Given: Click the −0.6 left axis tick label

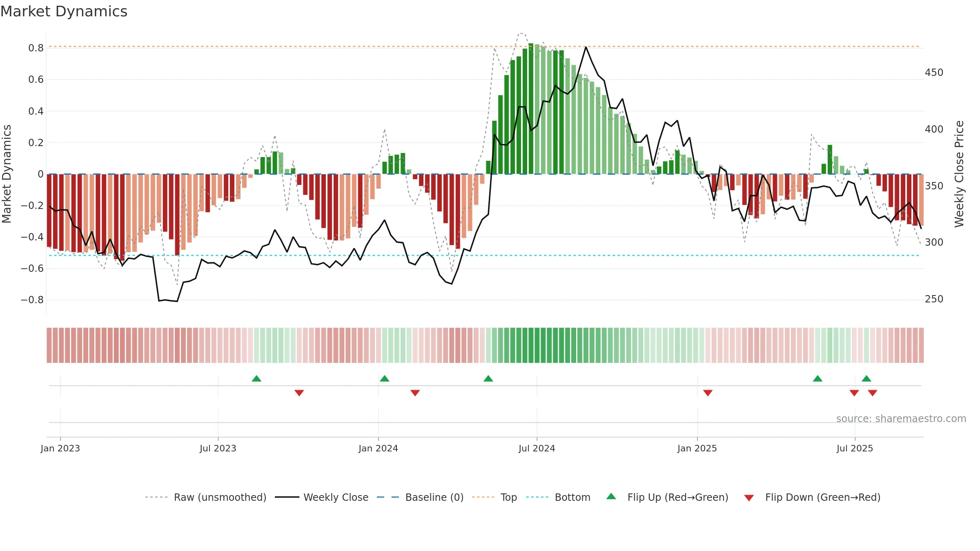Looking at the screenshot, I should [x=32, y=268].
